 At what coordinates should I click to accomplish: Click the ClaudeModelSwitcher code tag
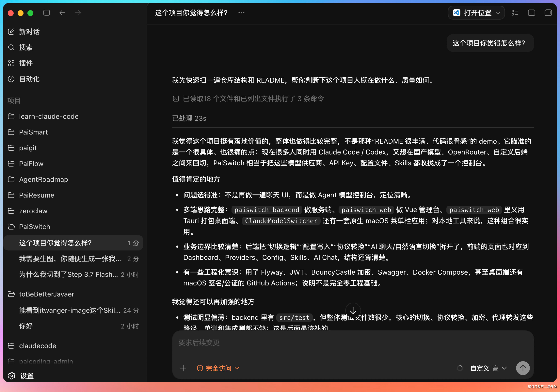pos(281,221)
